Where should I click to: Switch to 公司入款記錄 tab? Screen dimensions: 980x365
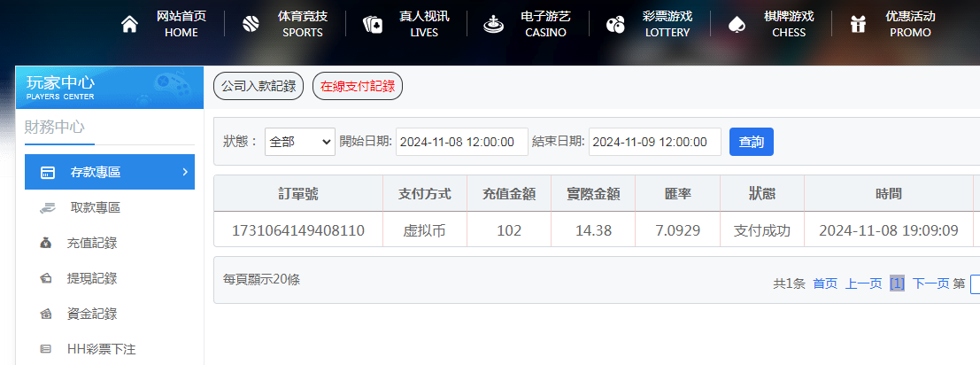pos(259,87)
